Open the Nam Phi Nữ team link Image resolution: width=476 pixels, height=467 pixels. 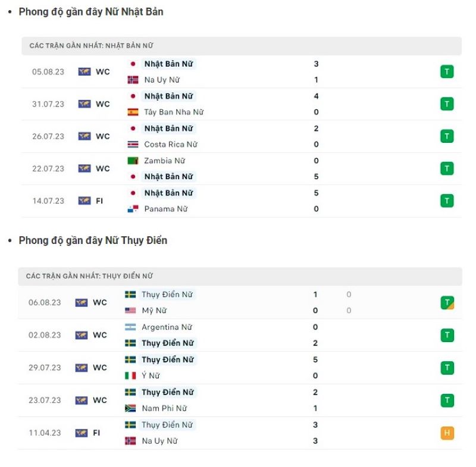click(164, 408)
